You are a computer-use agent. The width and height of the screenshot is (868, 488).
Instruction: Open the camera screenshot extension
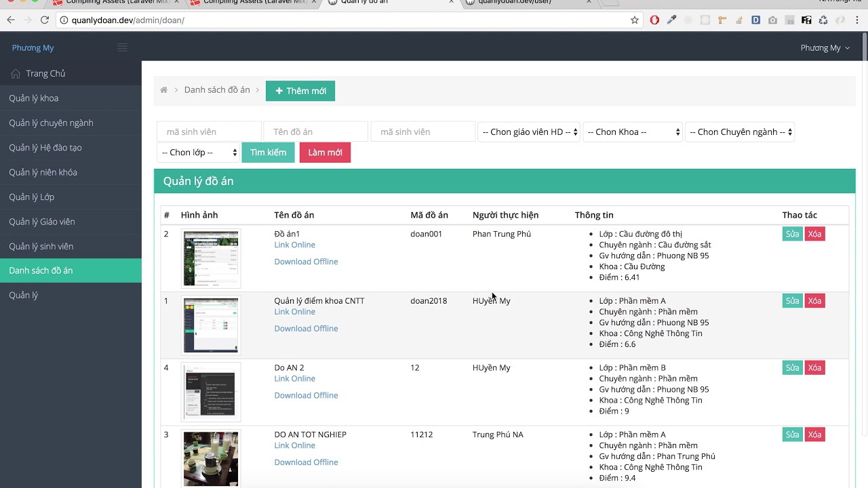[772, 20]
